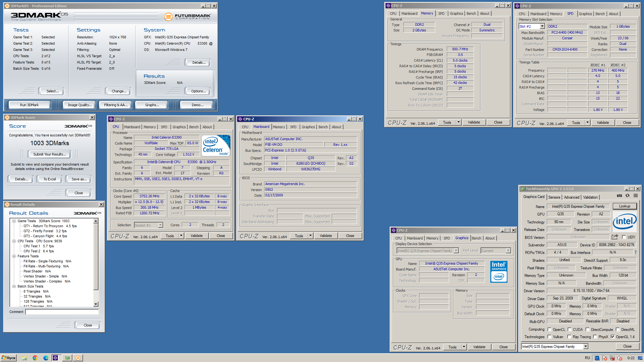Open File Explorer from the taskbar
Viewport: 644px width, 362px height.
(24, 358)
